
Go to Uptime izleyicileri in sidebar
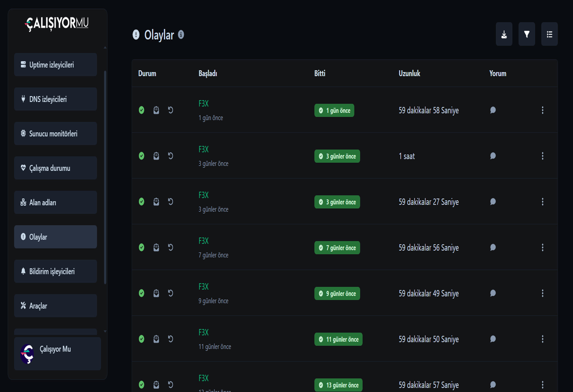(x=55, y=65)
